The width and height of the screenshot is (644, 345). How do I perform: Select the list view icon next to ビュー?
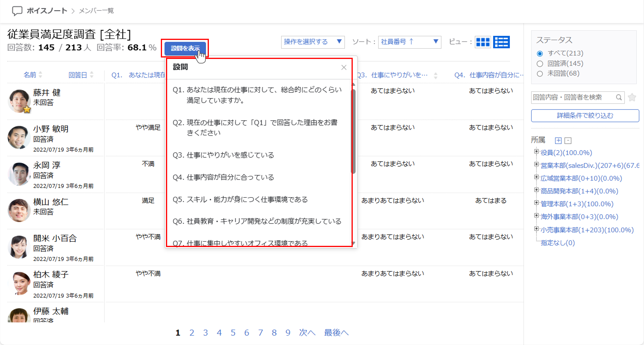[501, 42]
